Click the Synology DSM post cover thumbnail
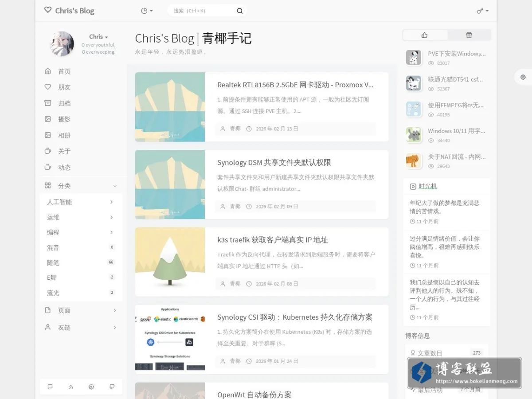Viewport: 532px width, 399px height. (170, 184)
